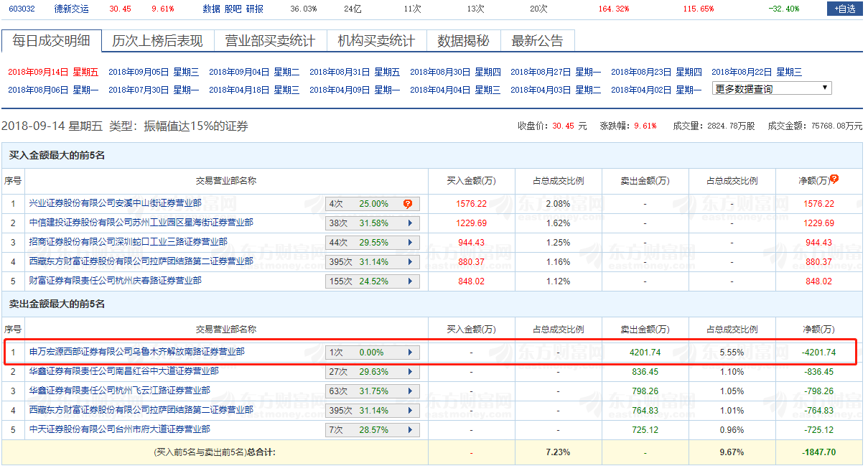Open 财富证券杭州庆春路证券营业部 link
This screenshot has width=868, height=471.
115,281
